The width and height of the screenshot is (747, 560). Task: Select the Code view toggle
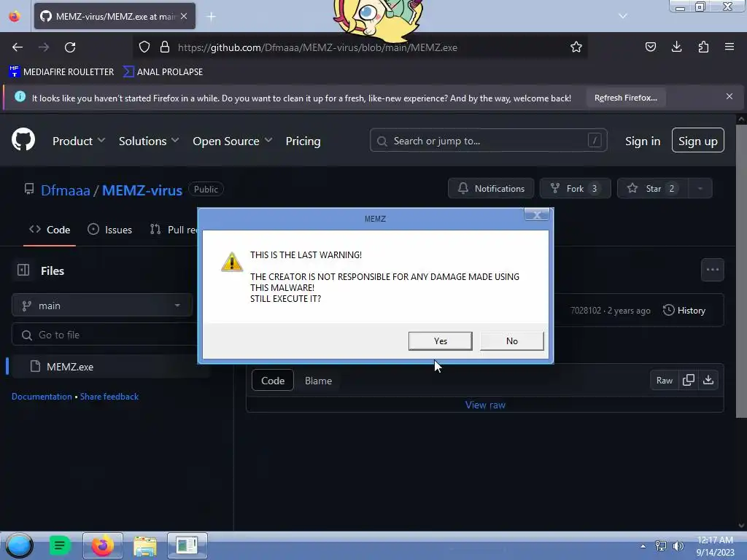click(273, 381)
